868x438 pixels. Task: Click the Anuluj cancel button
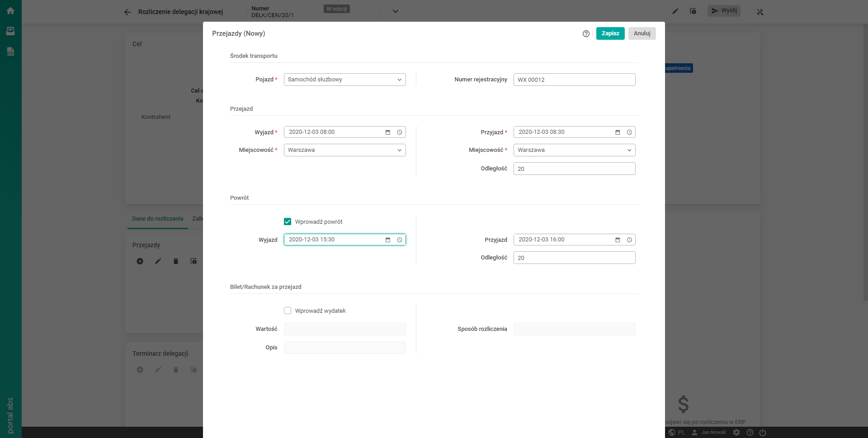(x=642, y=33)
